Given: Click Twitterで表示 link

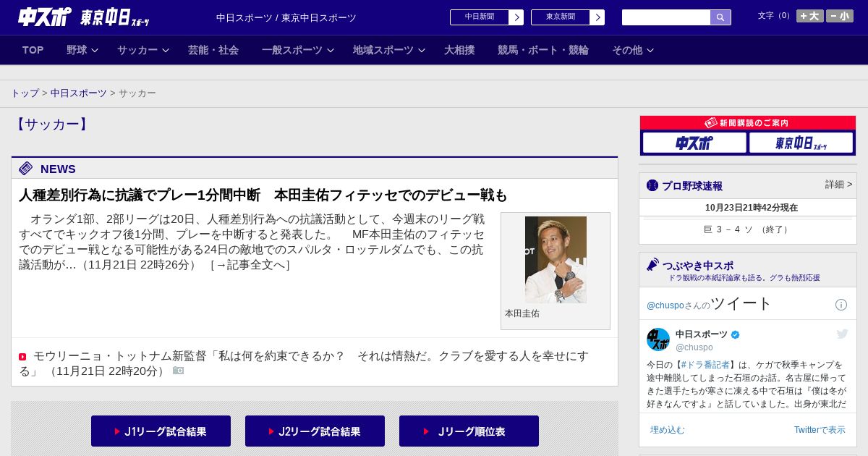Looking at the screenshot, I should tap(820, 430).
